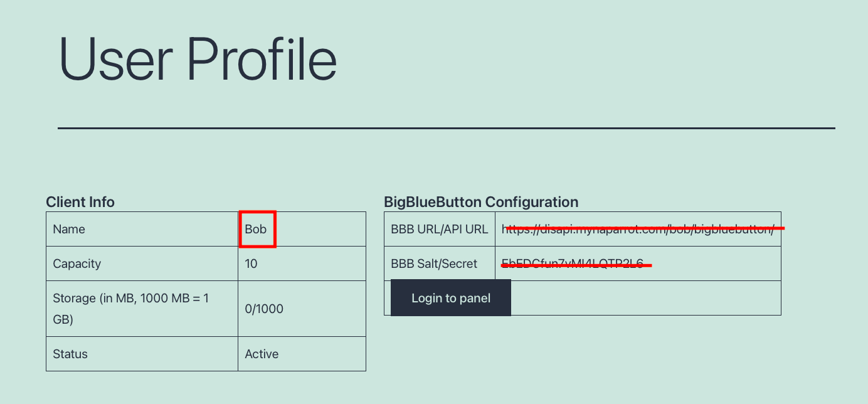Click the Login to panel button

[451, 298]
